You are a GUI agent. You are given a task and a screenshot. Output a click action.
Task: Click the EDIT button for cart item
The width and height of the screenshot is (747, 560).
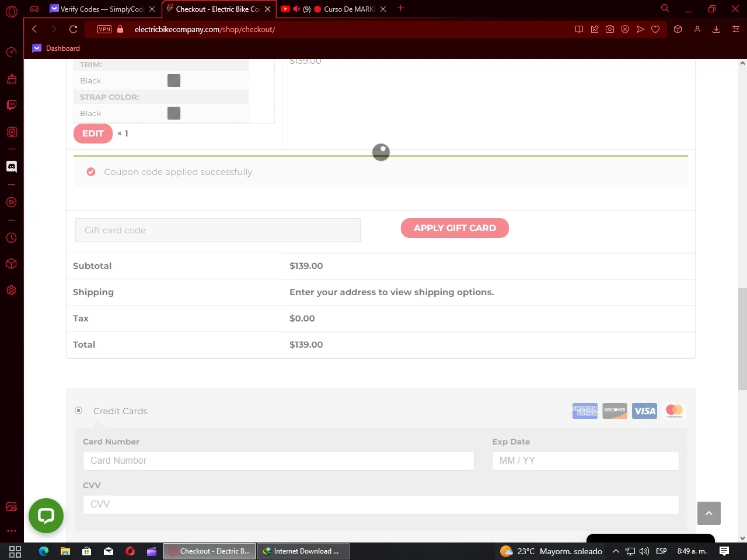93,134
